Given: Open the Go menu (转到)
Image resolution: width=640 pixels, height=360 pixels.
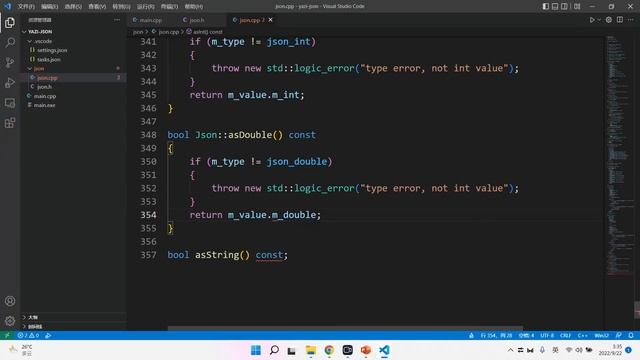Looking at the screenshot, I should point(121,7).
